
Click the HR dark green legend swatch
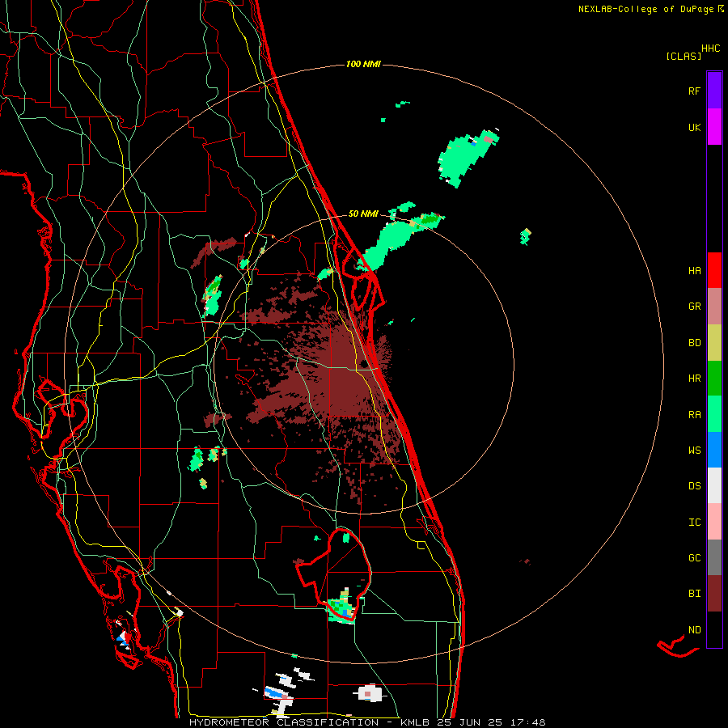coord(714,379)
